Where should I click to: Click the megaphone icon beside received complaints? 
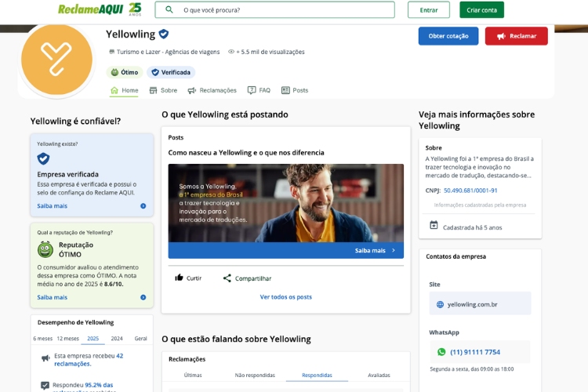[45, 358]
